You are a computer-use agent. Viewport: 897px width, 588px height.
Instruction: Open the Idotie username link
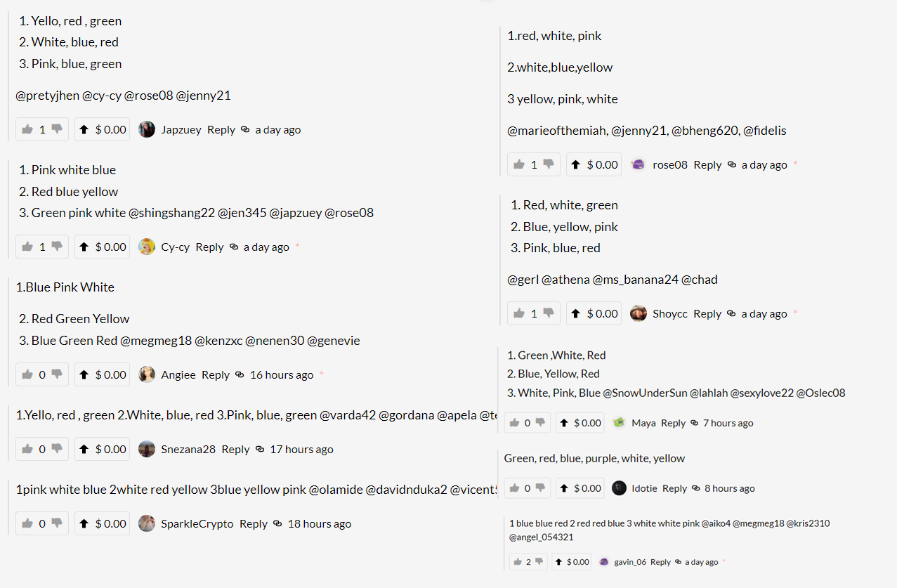tap(644, 488)
